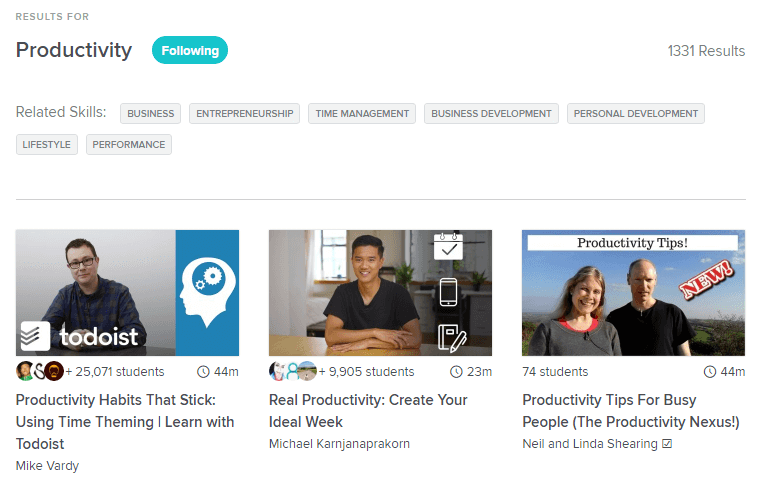Image resolution: width=765 pixels, height=484 pixels.
Task: Open Productivity Tips For Busy People title
Action: (x=631, y=411)
